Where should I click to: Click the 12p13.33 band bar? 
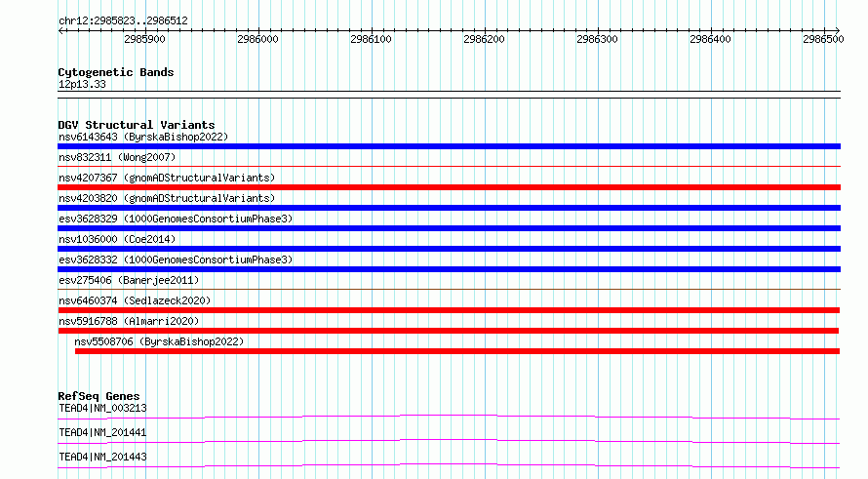point(449,95)
